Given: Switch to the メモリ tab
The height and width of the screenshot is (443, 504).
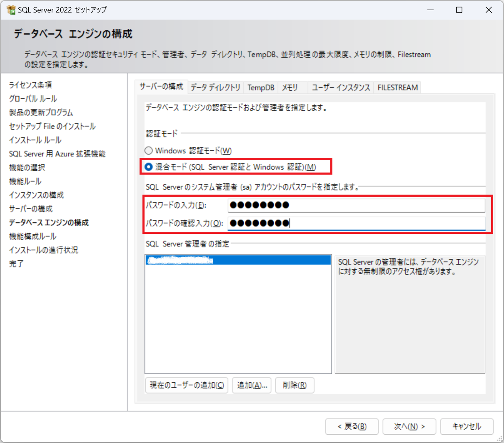Looking at the screenshot, I should [290, 88].
